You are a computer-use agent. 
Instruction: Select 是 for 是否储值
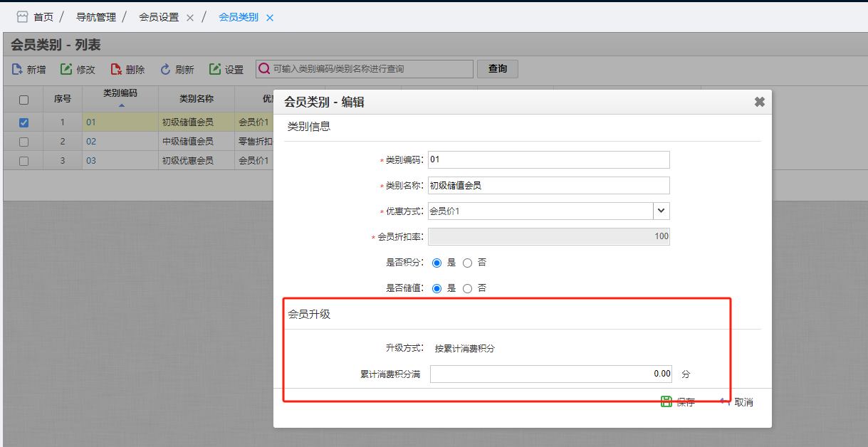click(437, 288)
